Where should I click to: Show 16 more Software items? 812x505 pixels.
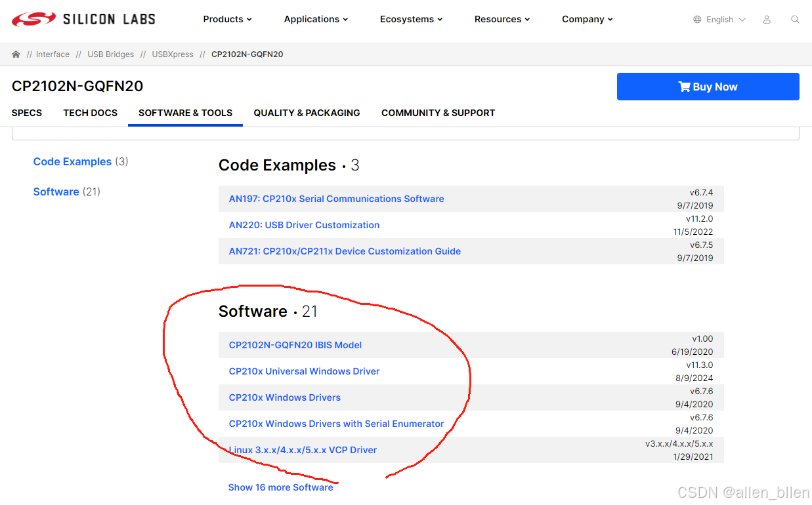point(281,487)
